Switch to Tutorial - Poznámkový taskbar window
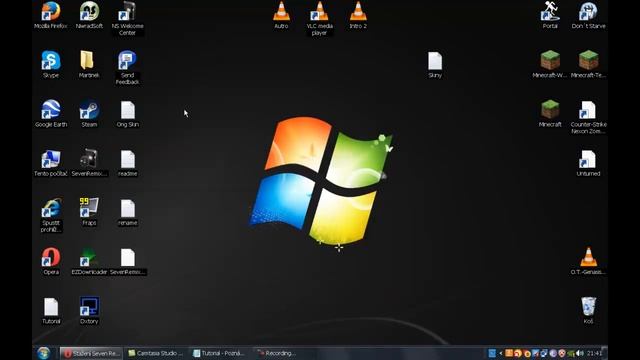The height and width of the screenshot is (360, 640). [220, 353]
